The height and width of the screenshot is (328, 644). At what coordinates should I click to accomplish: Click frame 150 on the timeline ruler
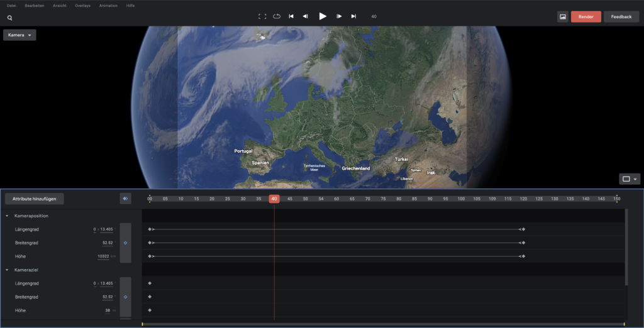[x=617, y=199]
